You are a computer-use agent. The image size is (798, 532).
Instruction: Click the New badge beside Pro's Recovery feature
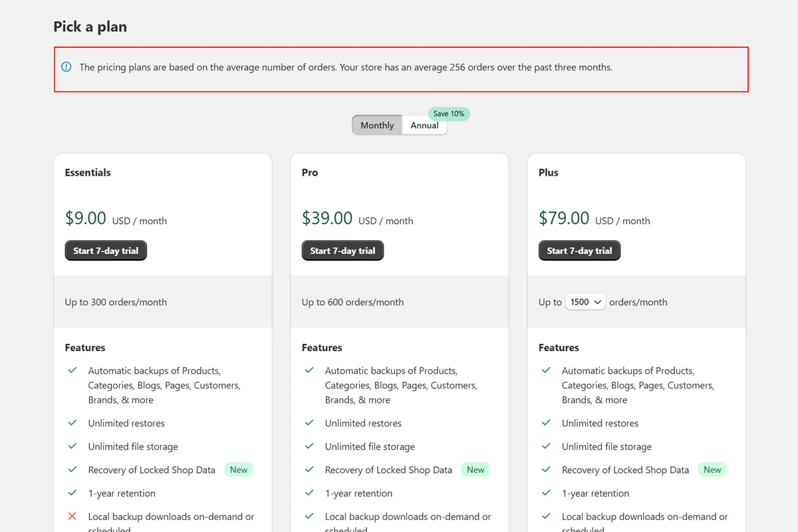pos(475,469)
